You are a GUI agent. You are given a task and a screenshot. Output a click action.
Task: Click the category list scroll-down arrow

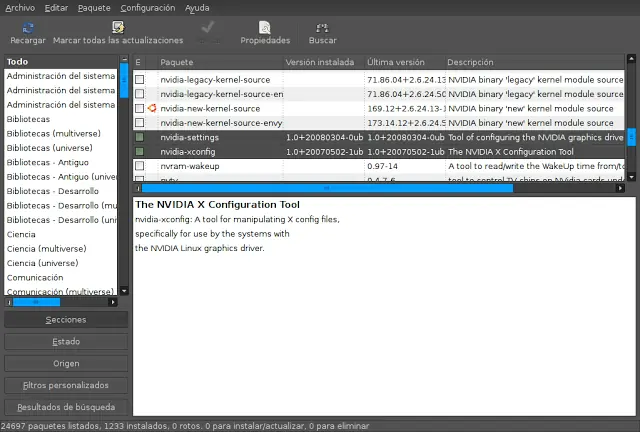(x=124, y=291)
